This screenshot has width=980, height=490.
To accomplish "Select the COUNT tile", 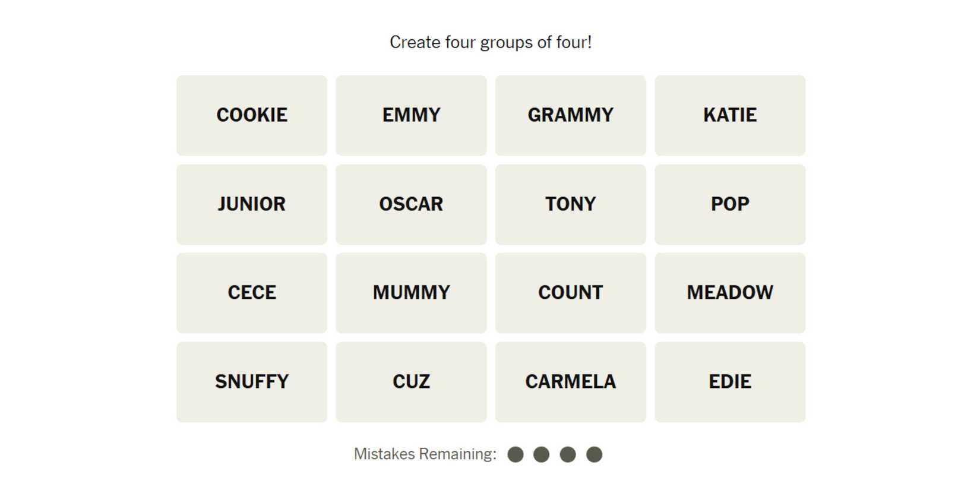I will coord(570,293).
